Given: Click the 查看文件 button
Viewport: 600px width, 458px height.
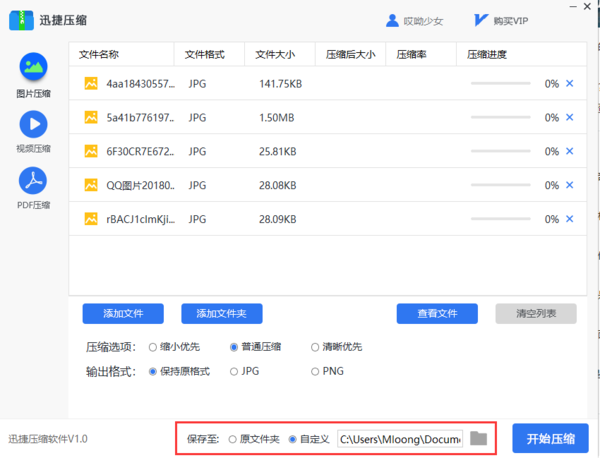Looking at the screenshot, I should (437, 314).
